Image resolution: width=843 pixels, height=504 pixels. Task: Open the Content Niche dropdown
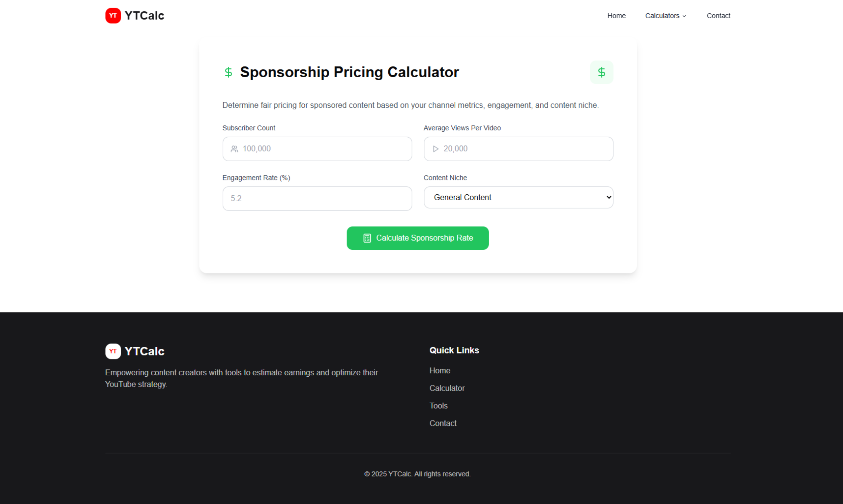pyautogui.click(x=518, y=197)
